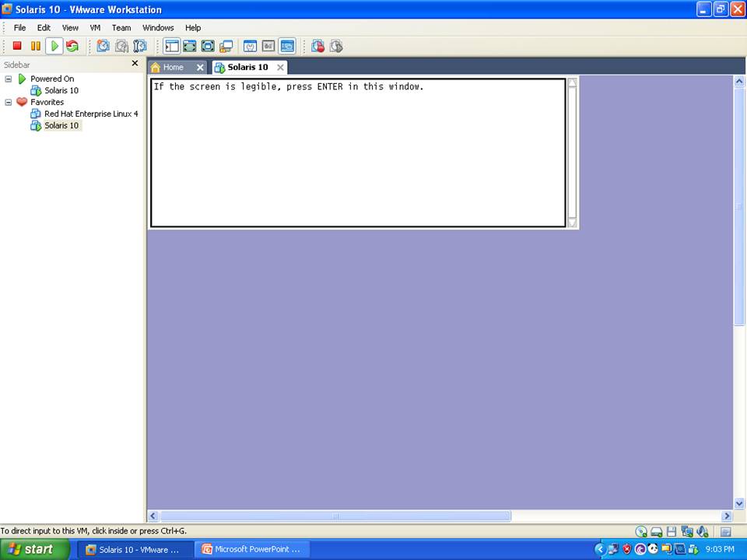Screen dimensions: 747x560
Task: Click the floppy device status icon
Action: [672, 531]
